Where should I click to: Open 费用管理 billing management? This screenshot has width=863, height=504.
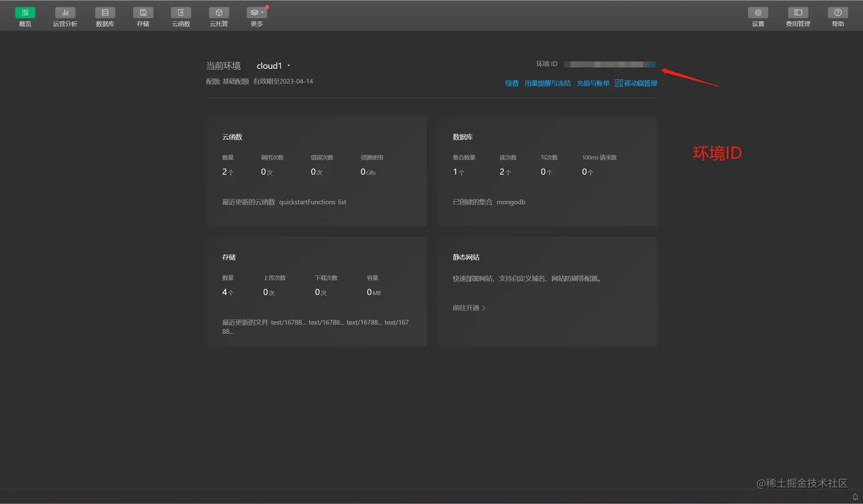[798, 17]
